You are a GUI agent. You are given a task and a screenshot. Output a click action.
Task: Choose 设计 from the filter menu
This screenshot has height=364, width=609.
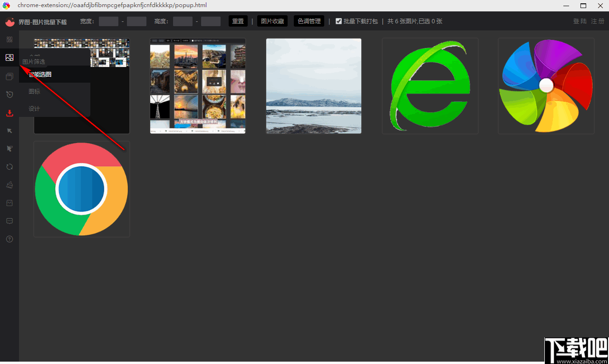34,108
